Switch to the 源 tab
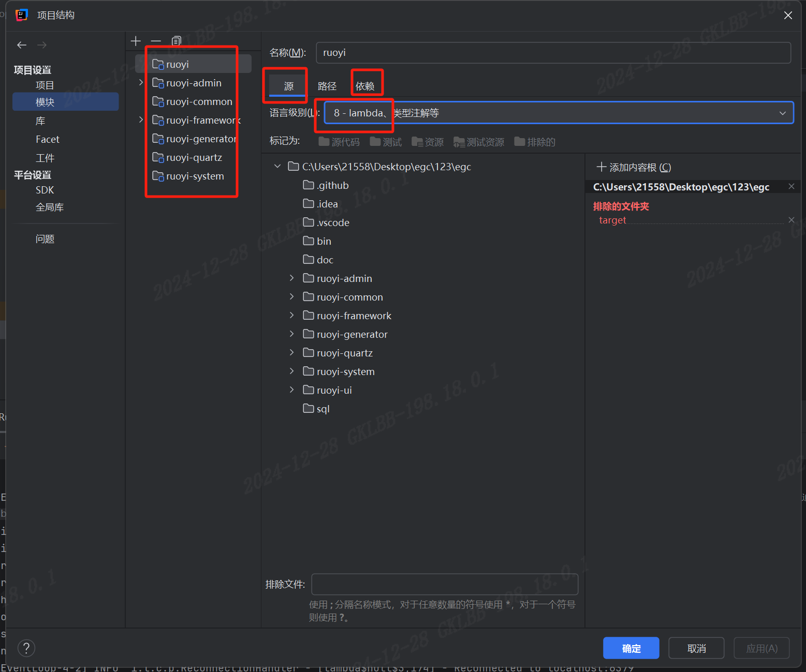 (x=288, y=86)
